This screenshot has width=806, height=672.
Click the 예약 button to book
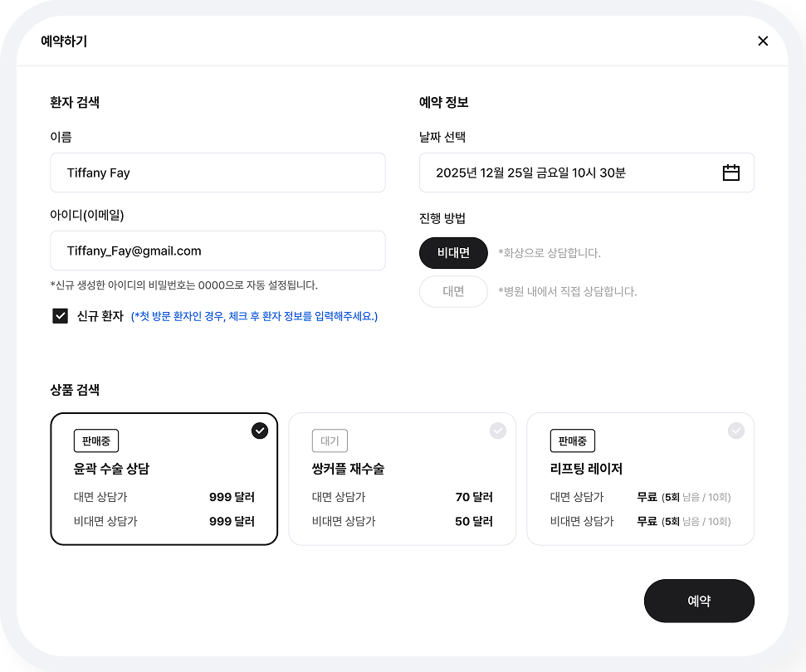tap(699, 601)
